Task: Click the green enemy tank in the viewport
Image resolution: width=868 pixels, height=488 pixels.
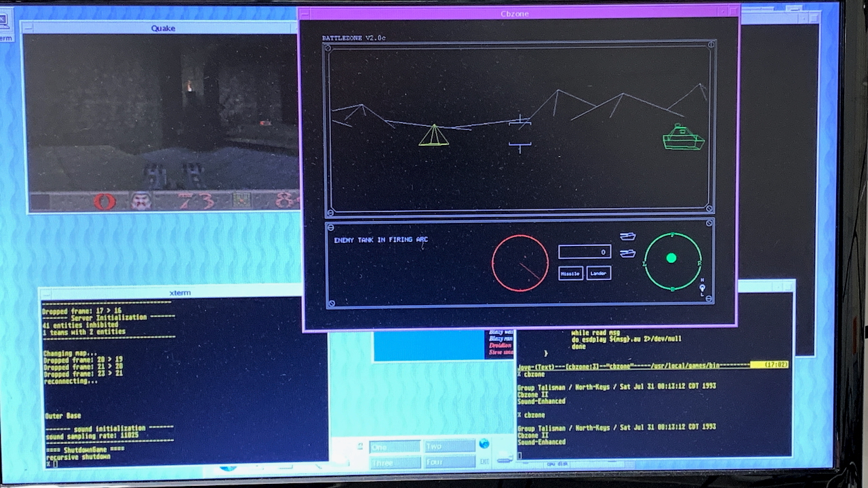Action: coord(683,138)
